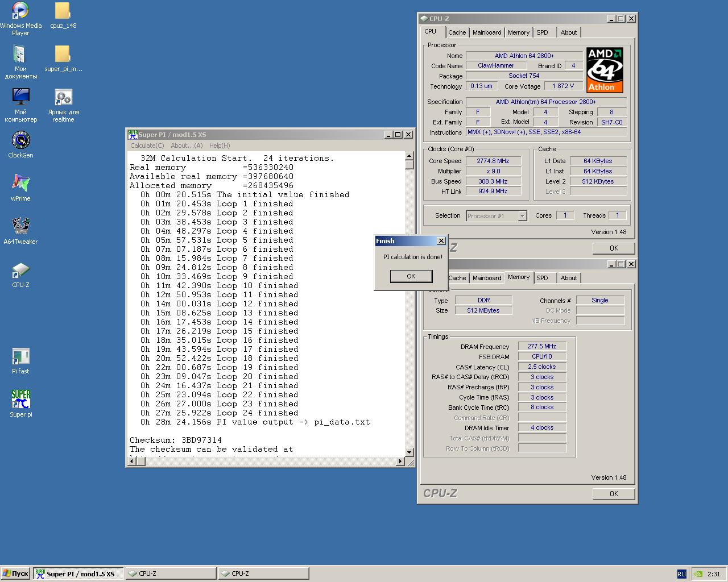Select the Memory tab in top CPU-Z window
Screen dimensions: 728x582
[519, 32]
